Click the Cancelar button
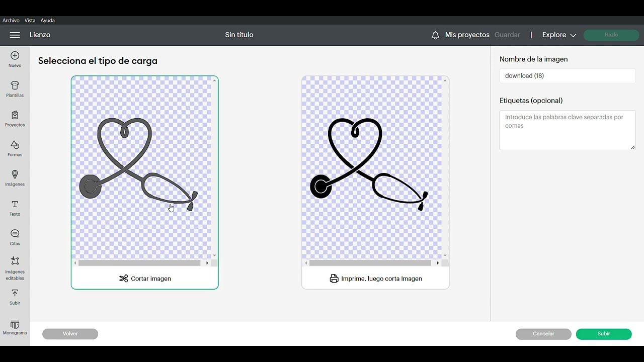This screenshot has width=644, height=362. [543, 334]
